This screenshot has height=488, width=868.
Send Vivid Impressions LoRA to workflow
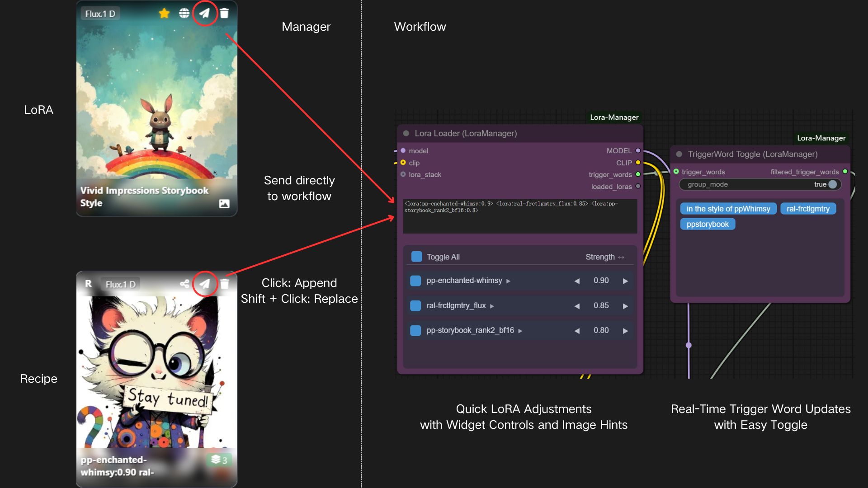tap(205, 14)
